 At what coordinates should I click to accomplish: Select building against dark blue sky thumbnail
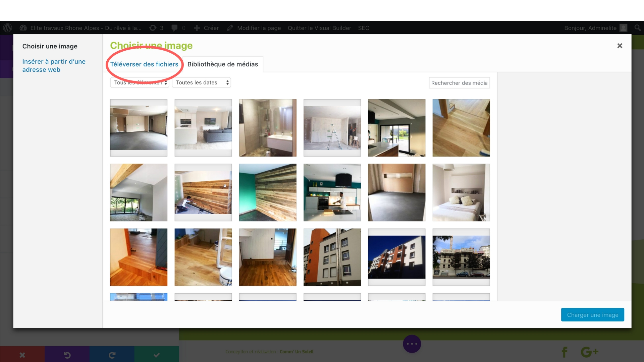(x=396, y=257)
